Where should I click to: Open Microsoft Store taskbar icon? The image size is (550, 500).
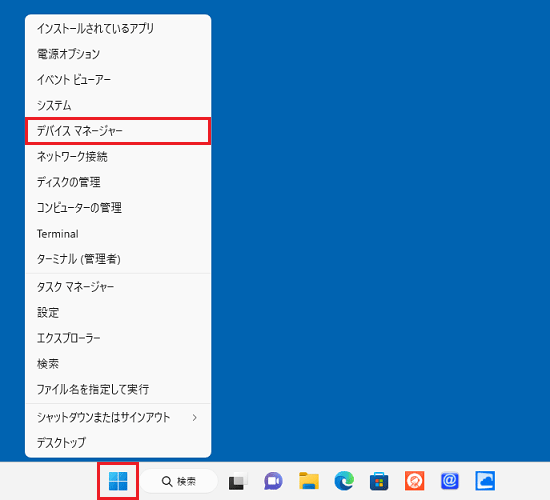click(x=379, y=481)
